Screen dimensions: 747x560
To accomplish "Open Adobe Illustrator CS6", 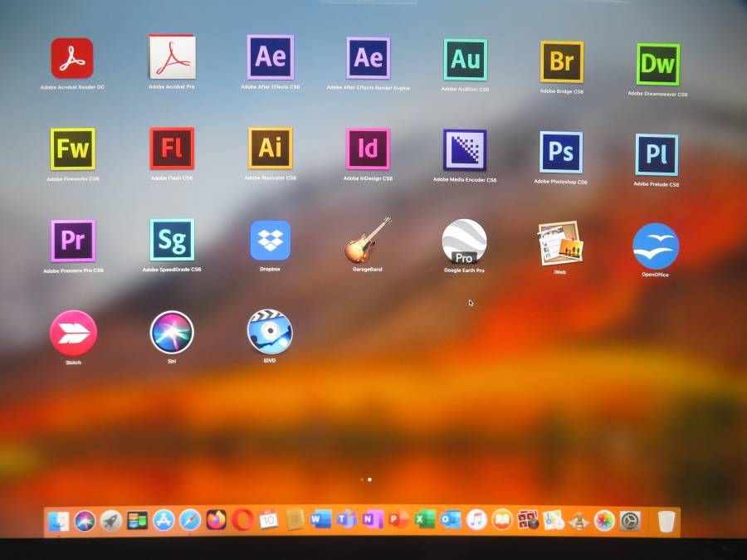I will point(270,149).
